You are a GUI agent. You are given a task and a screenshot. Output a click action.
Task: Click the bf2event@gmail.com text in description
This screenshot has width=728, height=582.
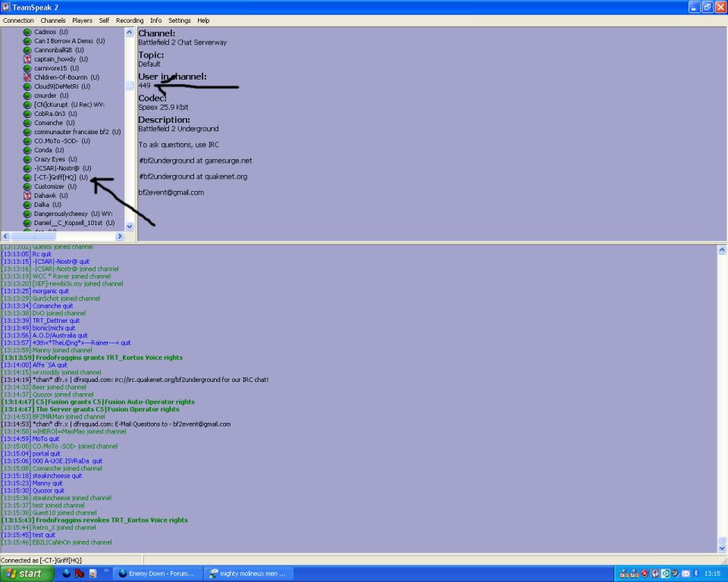tap(171, 192)
